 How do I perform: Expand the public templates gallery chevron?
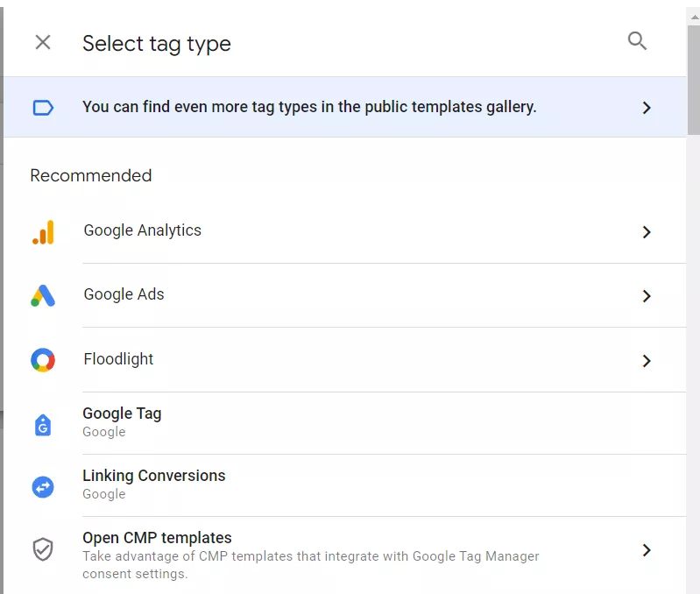(x=647, y=108)
